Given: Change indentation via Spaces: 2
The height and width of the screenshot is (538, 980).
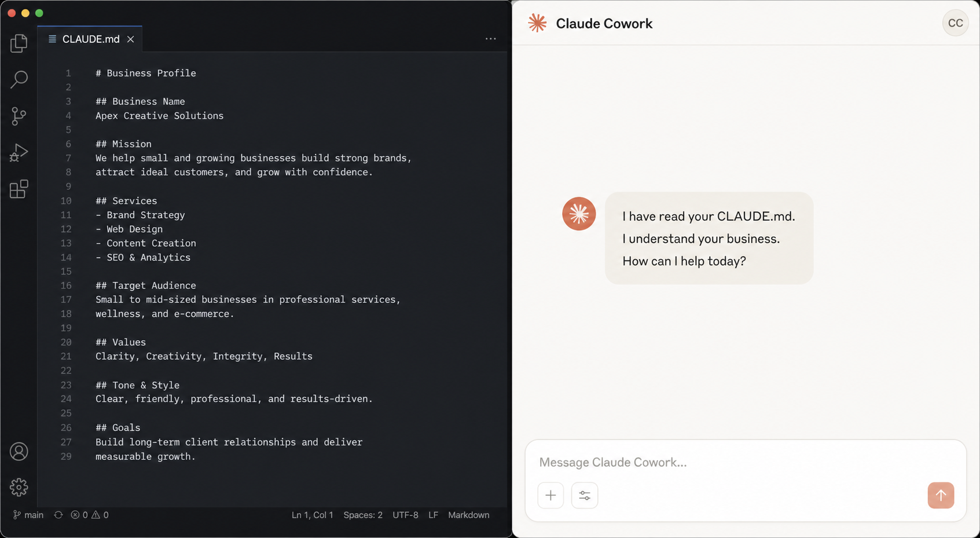Looking at the screenshot, I should [x=363, y=515].
